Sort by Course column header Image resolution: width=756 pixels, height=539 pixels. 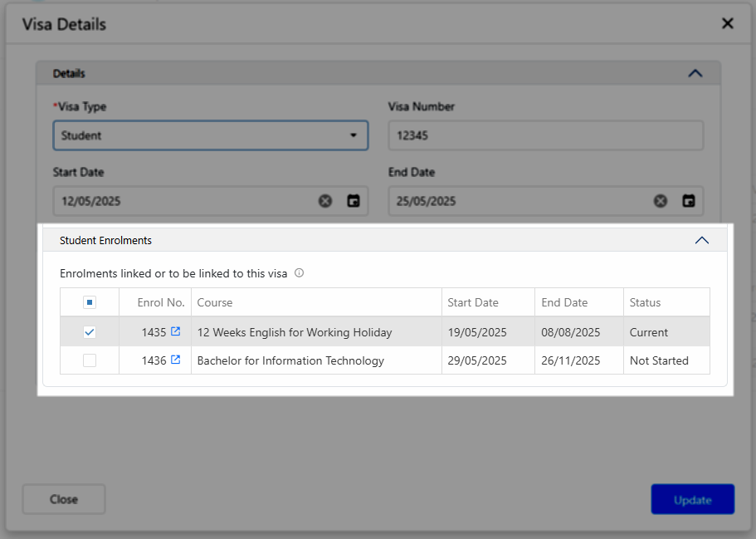215,302
